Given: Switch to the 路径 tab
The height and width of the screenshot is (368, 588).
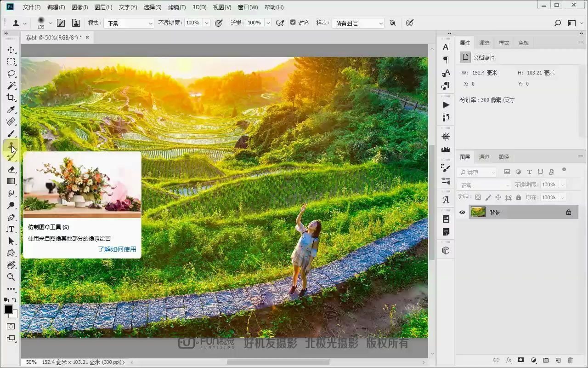Looking at the screenshot, I should click(504, 157).
